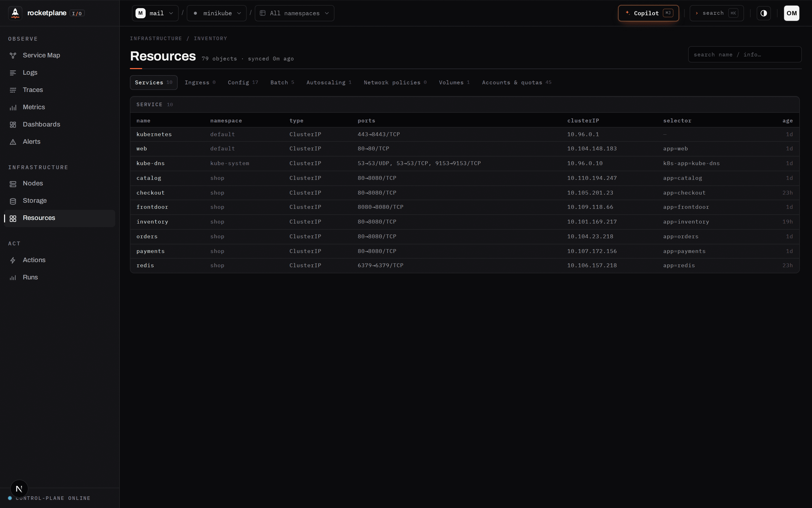
Task: Select the checkout service name
Action: coord(150,193)
